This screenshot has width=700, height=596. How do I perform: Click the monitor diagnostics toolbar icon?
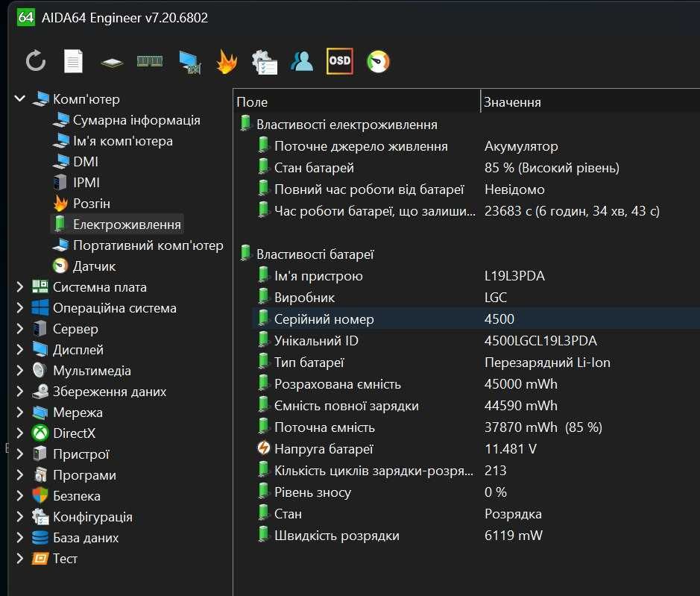point(190,62)
